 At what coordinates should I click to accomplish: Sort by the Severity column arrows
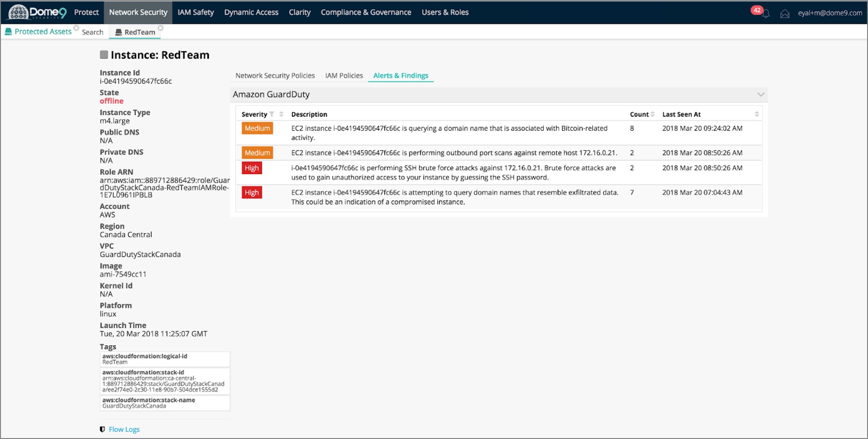pyautogui.click(x=282, y=114)
